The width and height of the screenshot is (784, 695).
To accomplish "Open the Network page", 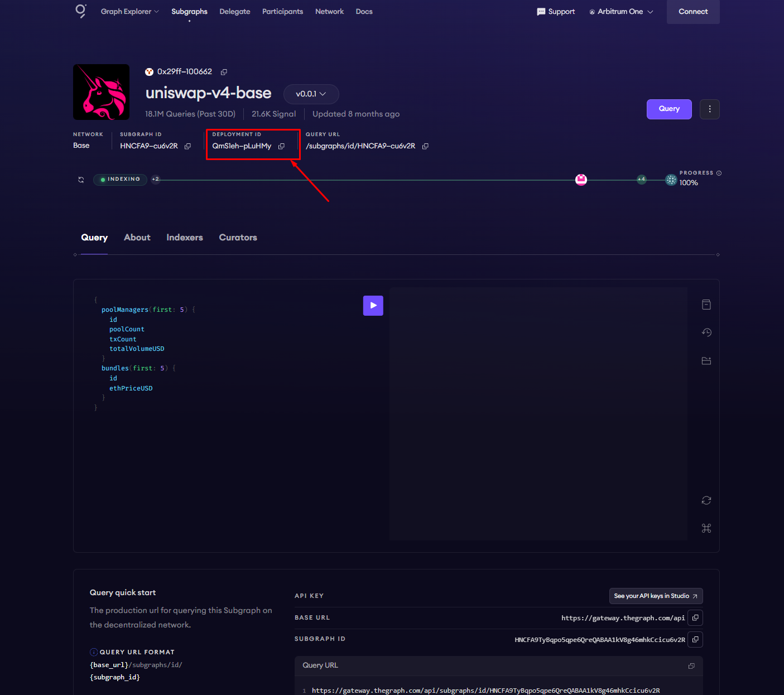I will pyautogui.click(x=329, y=12).
